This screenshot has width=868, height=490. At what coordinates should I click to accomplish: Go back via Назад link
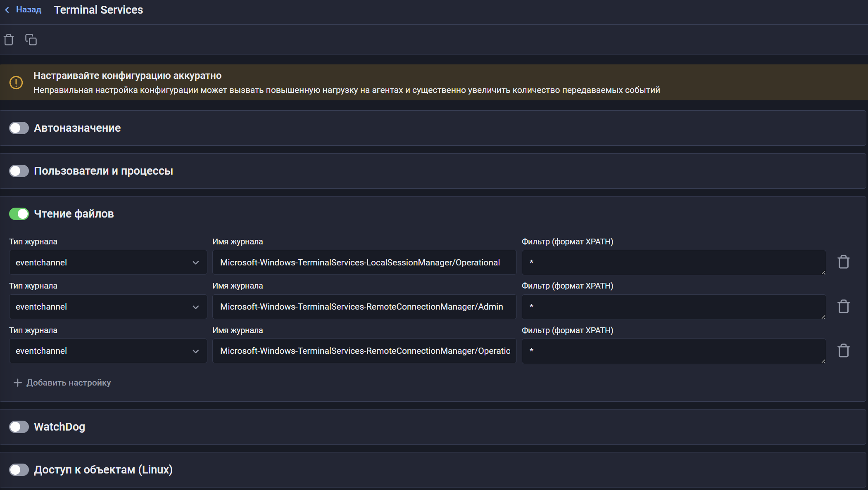[29, 10]
